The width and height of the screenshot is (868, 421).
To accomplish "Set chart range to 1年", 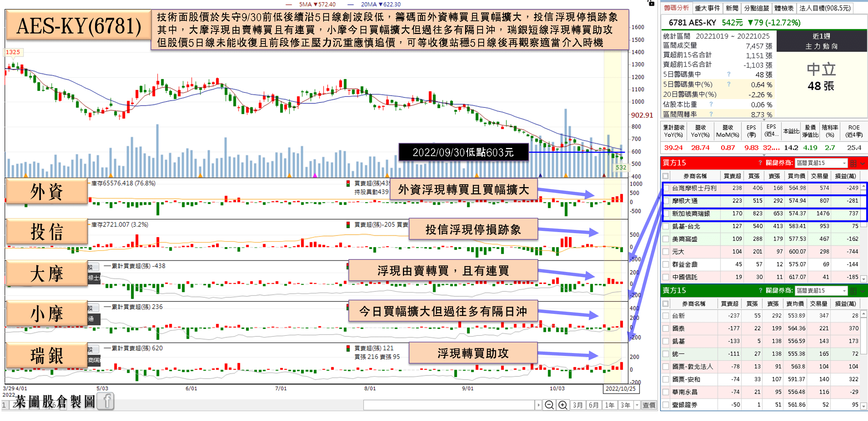I will coord(610,405).
